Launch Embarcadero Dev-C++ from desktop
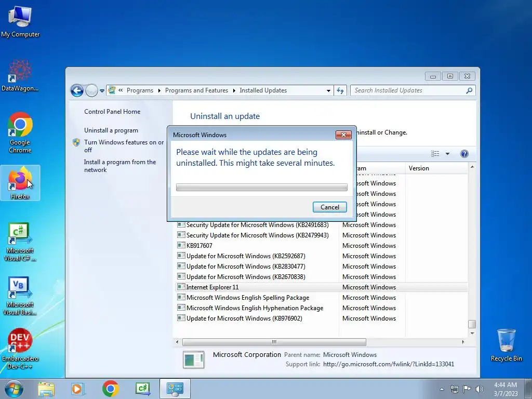Viewport: 532px width, 399px height. (x=20, y=349)
